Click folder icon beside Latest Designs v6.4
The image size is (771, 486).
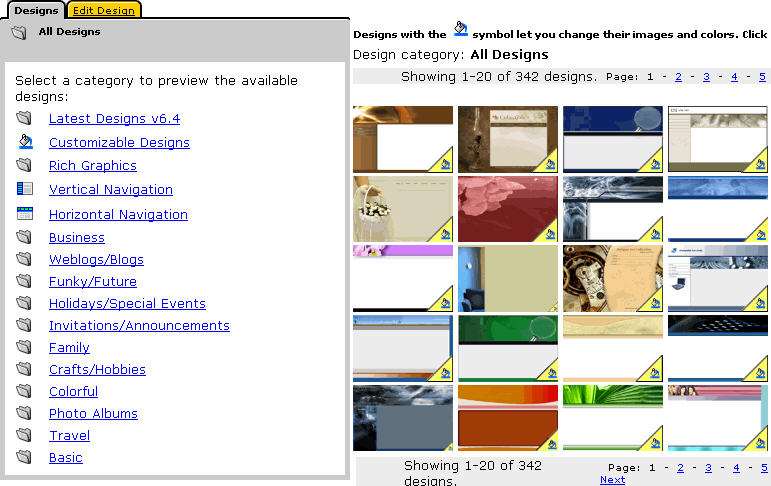point(24,118)
